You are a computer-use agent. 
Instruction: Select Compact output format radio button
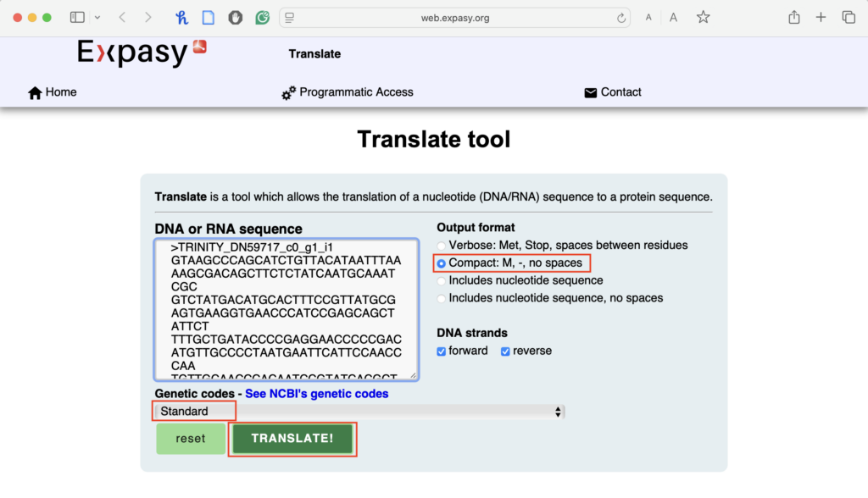click(442, 263)
